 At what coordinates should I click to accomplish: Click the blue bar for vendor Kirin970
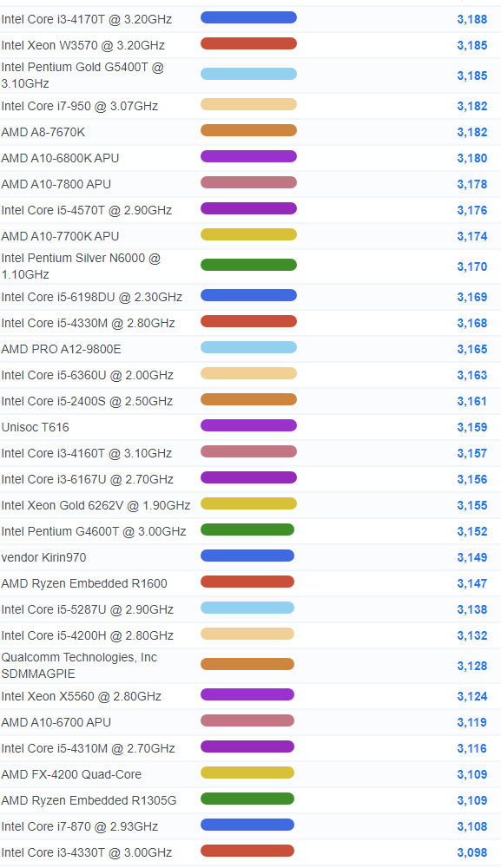(x=247, y=556)
